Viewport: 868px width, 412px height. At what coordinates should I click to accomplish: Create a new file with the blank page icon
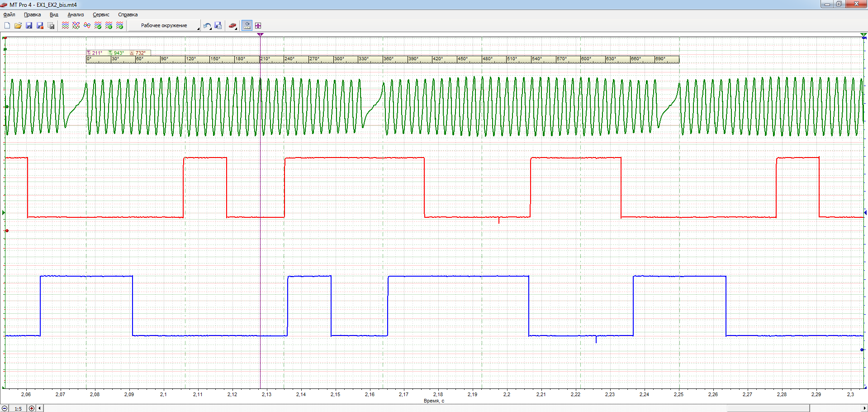[x=7, y=25]
